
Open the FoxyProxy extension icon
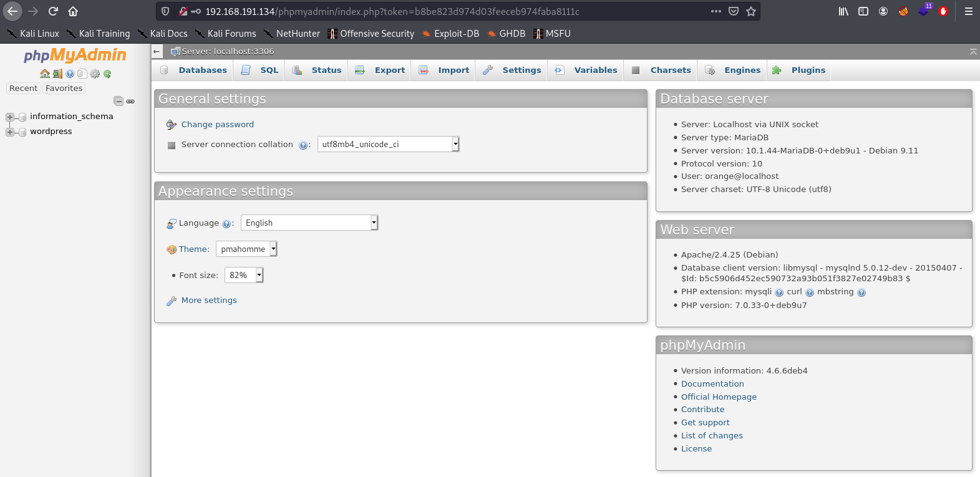pos(903,11)
